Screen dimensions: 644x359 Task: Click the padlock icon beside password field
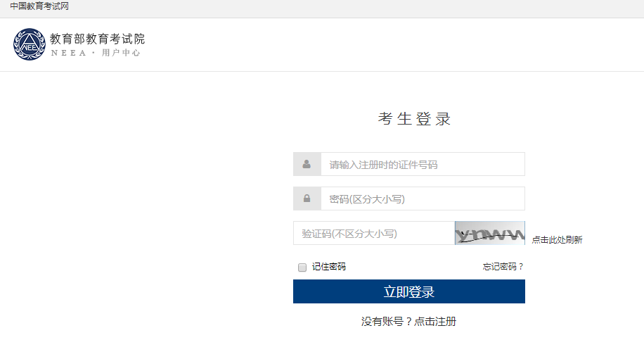[x=307, y=199]
